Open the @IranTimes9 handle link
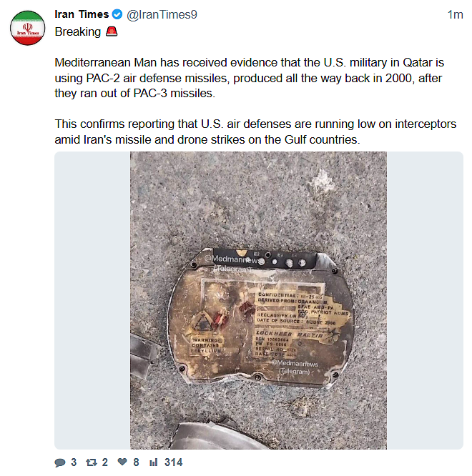472x476 pixels. 162,14
